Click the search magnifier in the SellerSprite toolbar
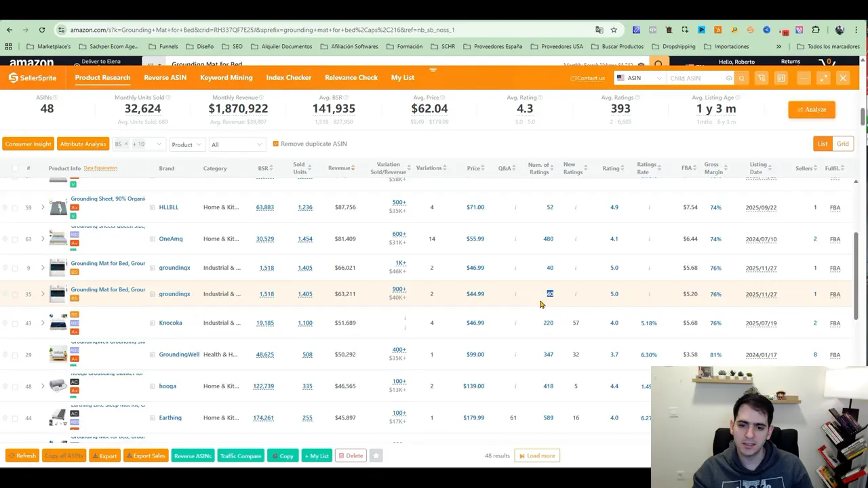The width and height of the screenshot is (868, 488). click(742, 78)
